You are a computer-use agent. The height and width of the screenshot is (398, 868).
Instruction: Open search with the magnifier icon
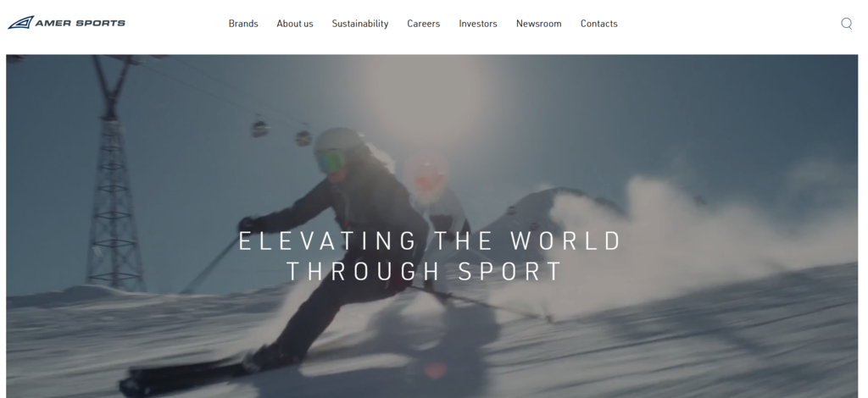(x=847, y=23)
